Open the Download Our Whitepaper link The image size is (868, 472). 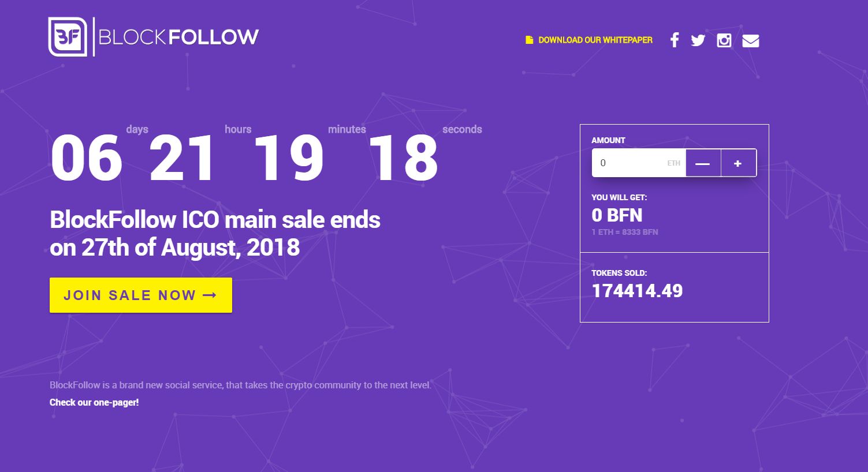click(x=595, y=40)
